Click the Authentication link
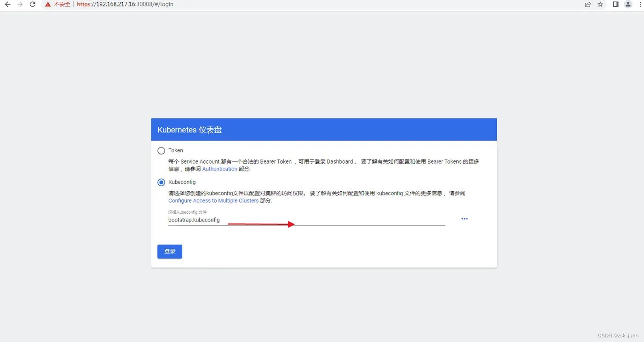The height and width of the screenshot is (342, 644). tap(219, 169)
